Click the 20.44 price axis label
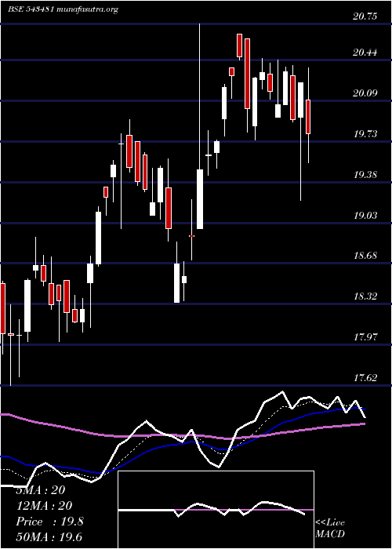This screenshot has height=549, width=392. coord(365,53)
